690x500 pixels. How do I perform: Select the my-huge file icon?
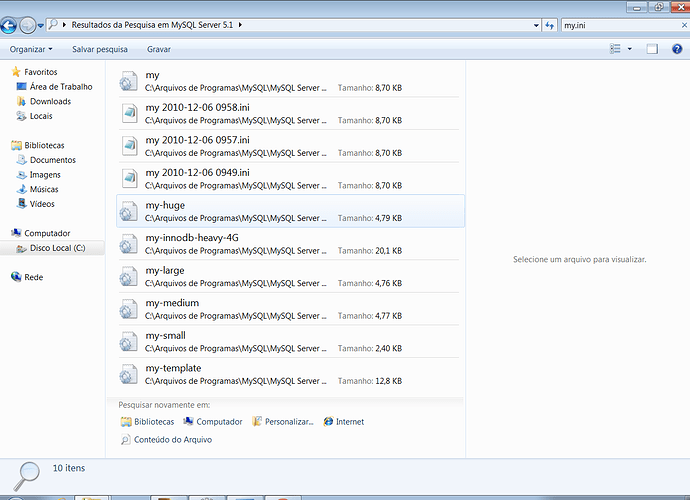tap(128, 212)
